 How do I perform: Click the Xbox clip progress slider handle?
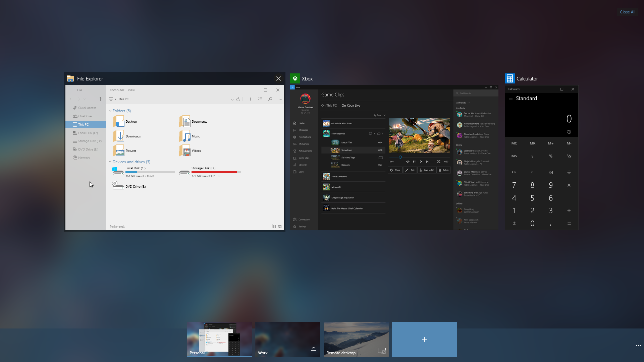[x=400, y=157]
